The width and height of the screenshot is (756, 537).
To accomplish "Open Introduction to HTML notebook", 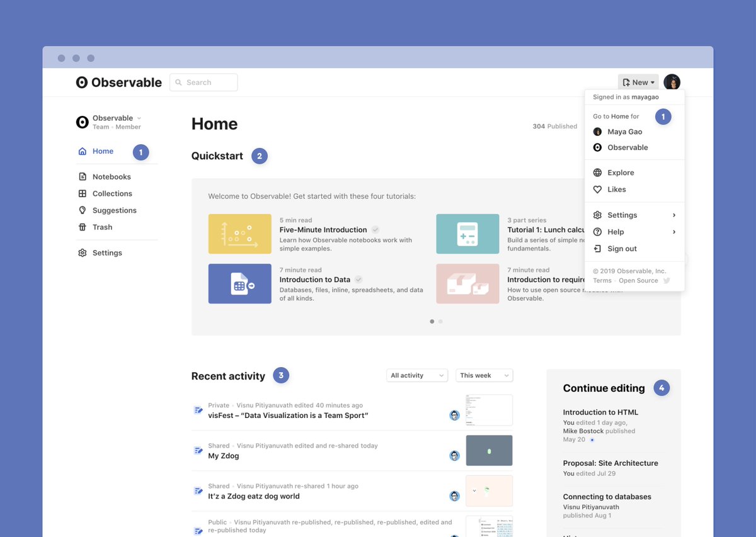I will pyautogui.click(x=600, y=412).
